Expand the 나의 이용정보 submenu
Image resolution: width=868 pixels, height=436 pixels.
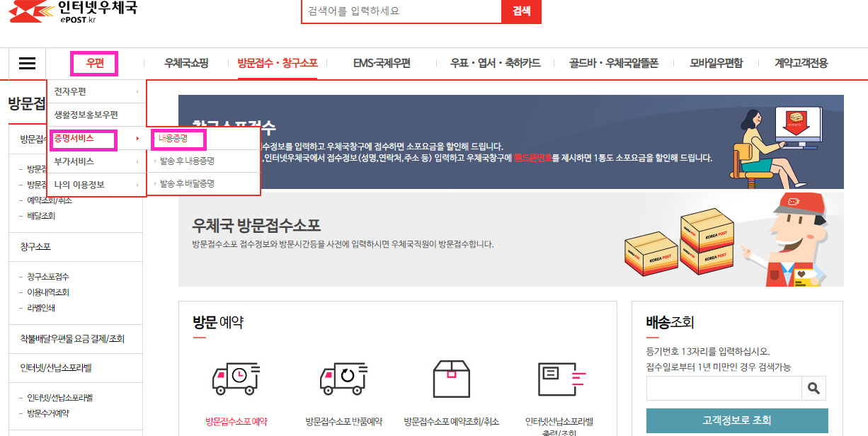pyautogui.click(x=96, y=185)
